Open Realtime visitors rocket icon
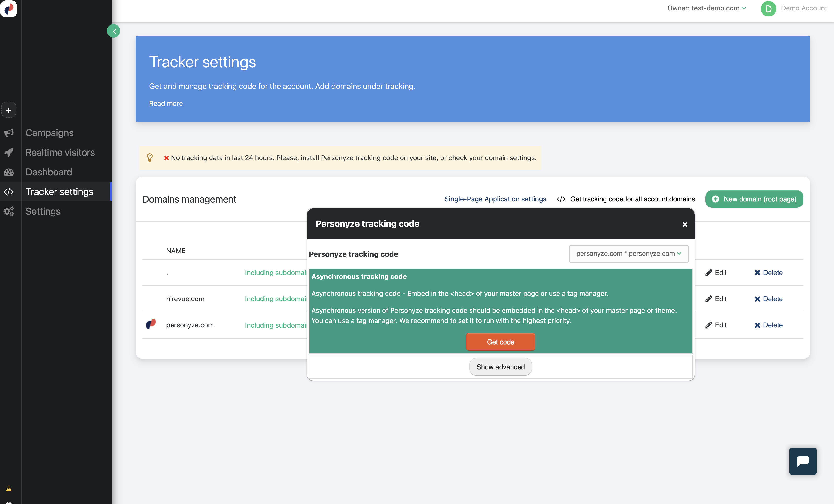 (x=9, y=152)
